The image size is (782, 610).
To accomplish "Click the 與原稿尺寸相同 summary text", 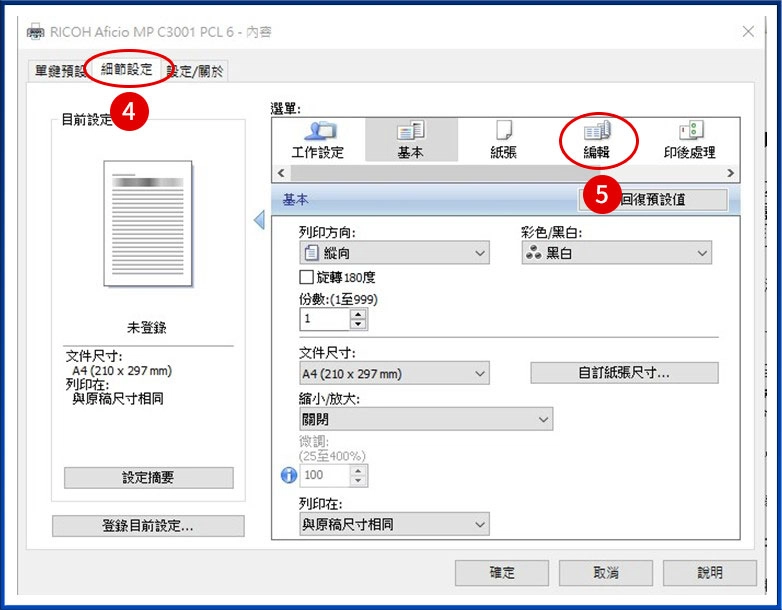I will [118, 399].
